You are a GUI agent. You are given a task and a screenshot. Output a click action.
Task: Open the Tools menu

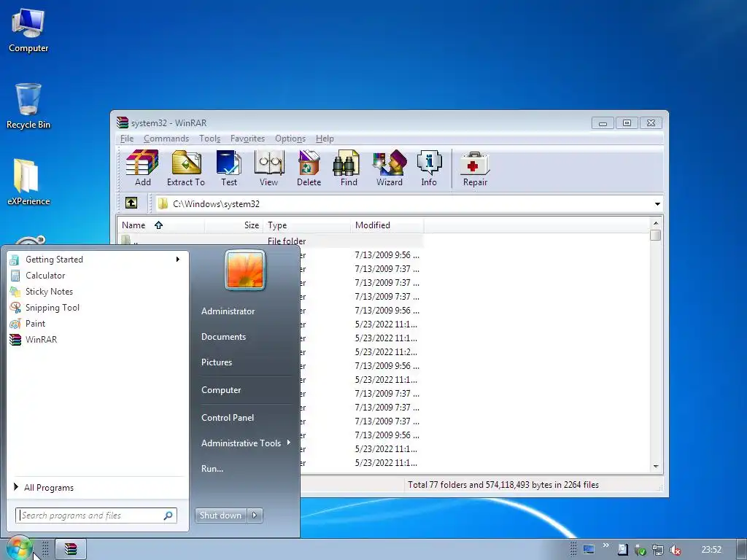(209, 139)
